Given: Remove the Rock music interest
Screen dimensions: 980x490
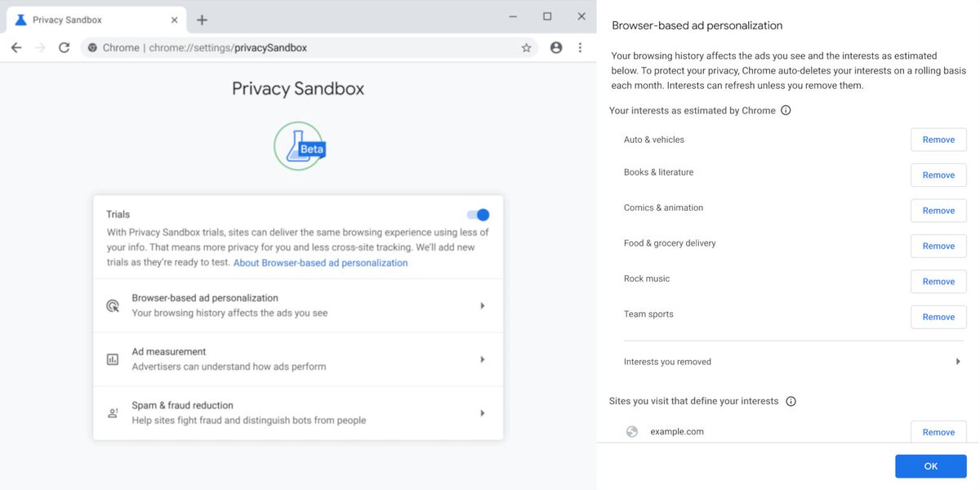Looking at the screenshot, I should click(x=938, y=282).
